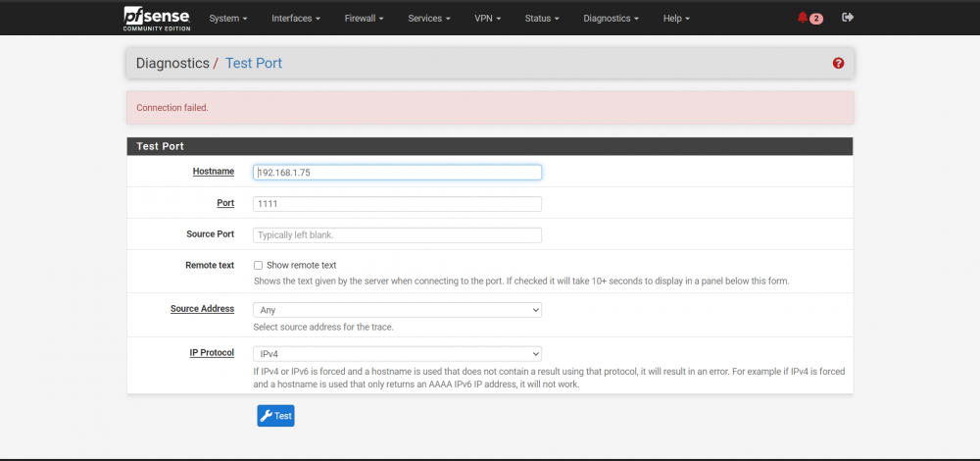
Task: Focus the Hostname input field
Action: (398, 173)
